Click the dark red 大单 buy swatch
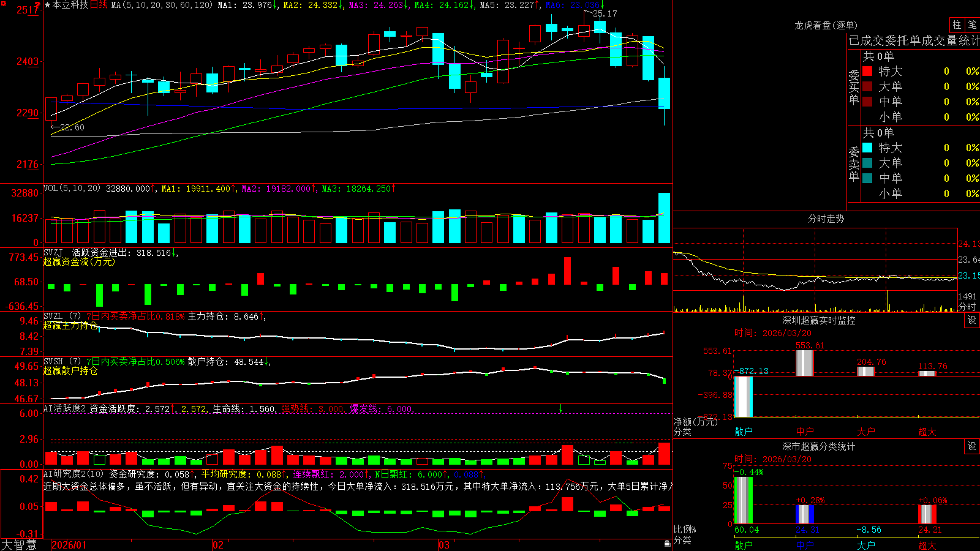980x551 pixels. tap(867, 86)
